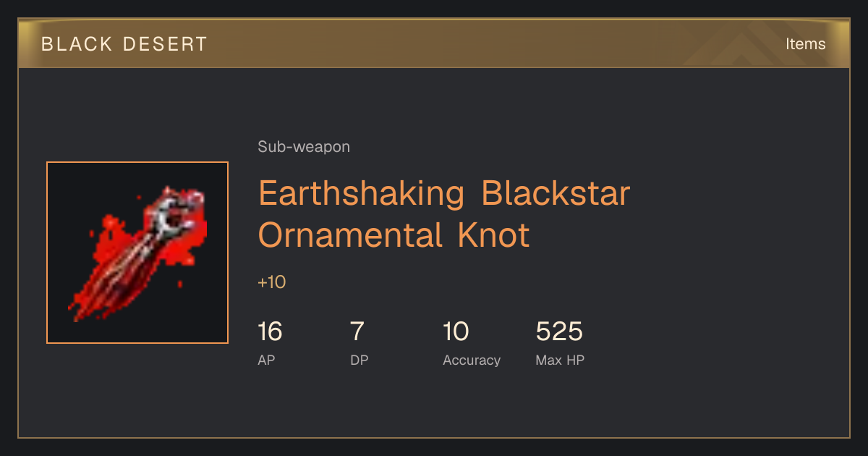Click the Max HP stat label
The height and width of the screenshot is (456, 868).
tap(560, 360)
